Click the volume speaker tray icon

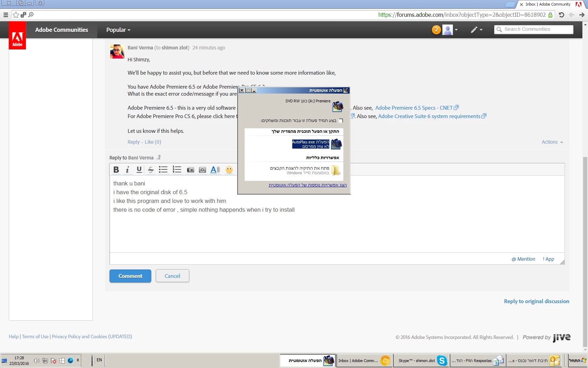[36, 361]
